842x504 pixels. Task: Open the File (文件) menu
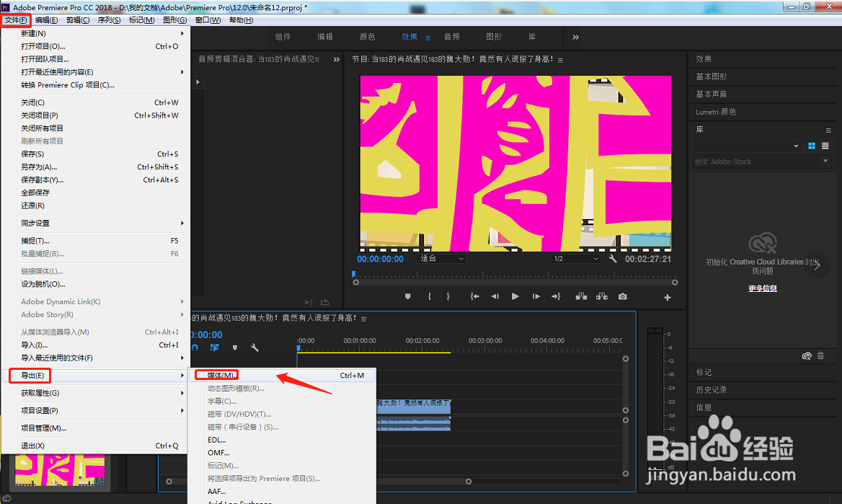16,20
